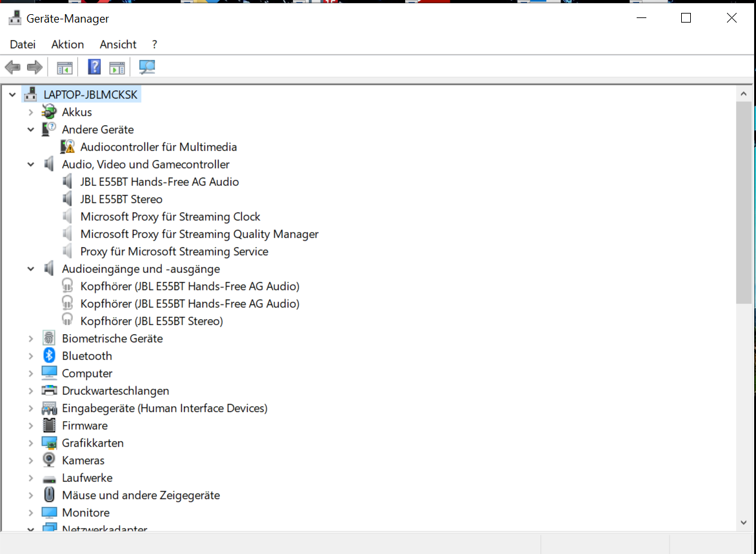The height and width of the screenshot is (554, 756).
Task: Click the Bluetooth symbol icon
Action: (x=49, y=355)
